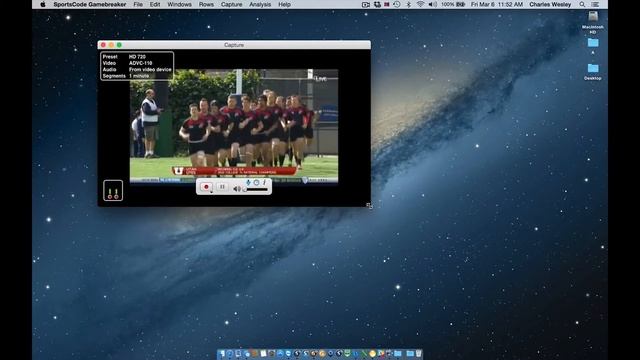Open the system volume menu bar icon
This screenshot has height=360, width=640.
pyautogui.click(x=433, y=4)
